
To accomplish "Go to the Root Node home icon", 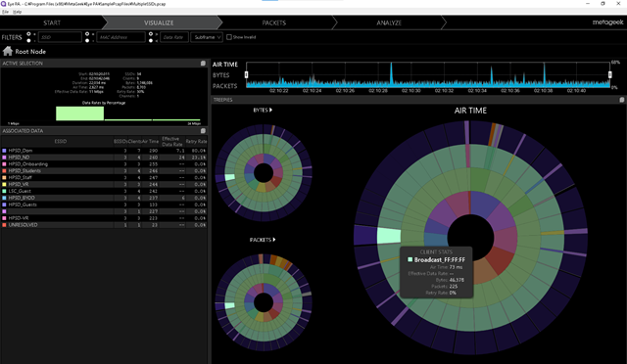I will tap(8, 51).
